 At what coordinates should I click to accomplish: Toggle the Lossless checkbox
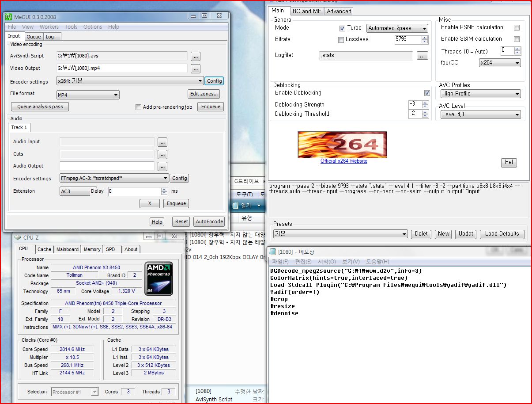(x=341, y=40)
